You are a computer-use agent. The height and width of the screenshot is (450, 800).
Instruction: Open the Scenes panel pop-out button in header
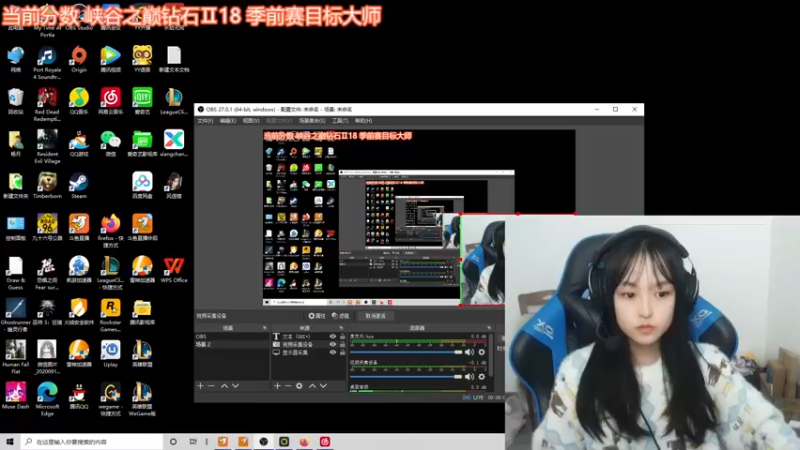click(264, 328)
